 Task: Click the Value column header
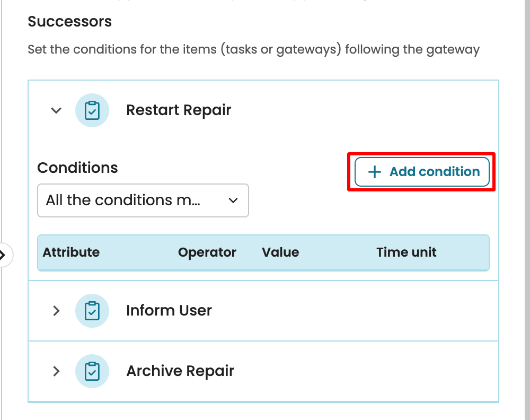(x=280, y=252)
